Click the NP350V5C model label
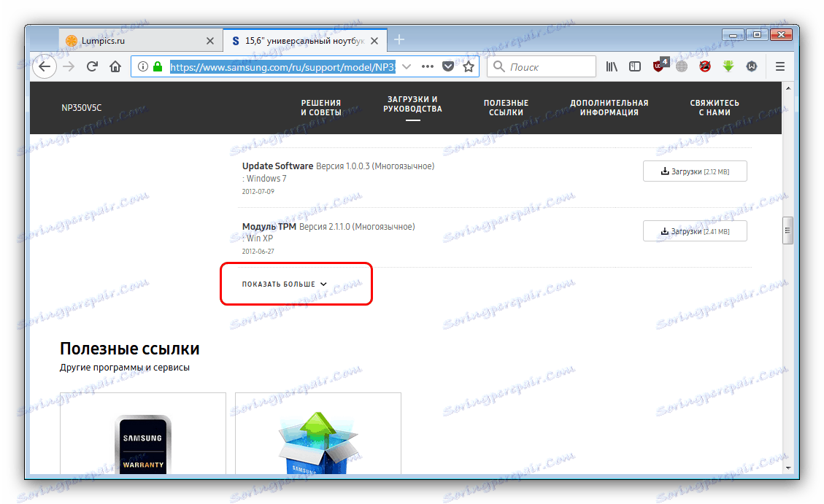This screenshot has width=824, height=504. [x=82, y=108]
